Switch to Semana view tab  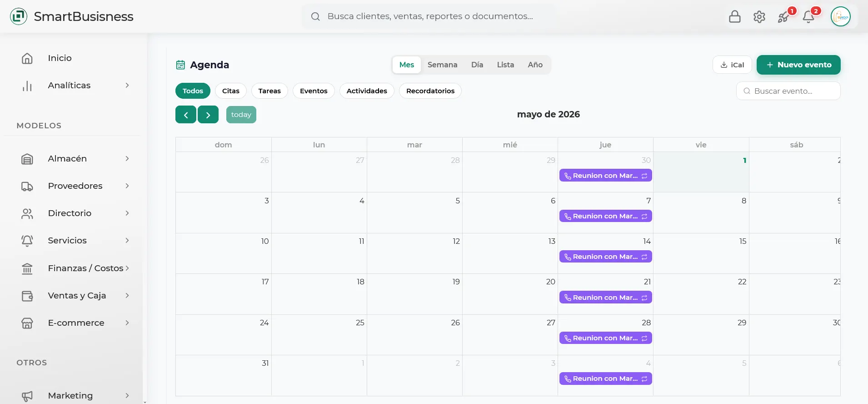point(442,65)
